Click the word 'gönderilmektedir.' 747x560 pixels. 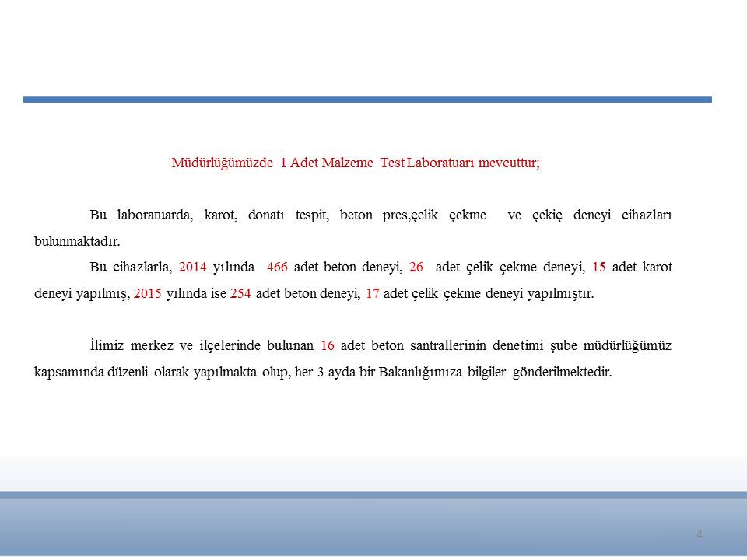[562, 372]
